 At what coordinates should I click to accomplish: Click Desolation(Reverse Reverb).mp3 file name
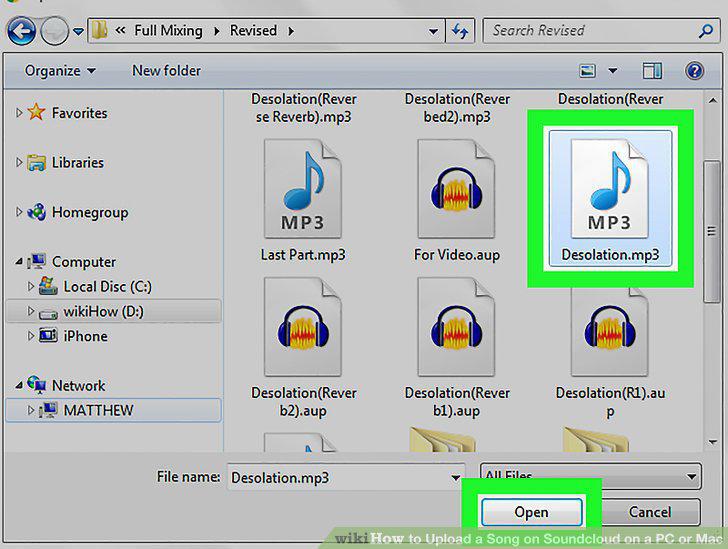coord(304,108)
